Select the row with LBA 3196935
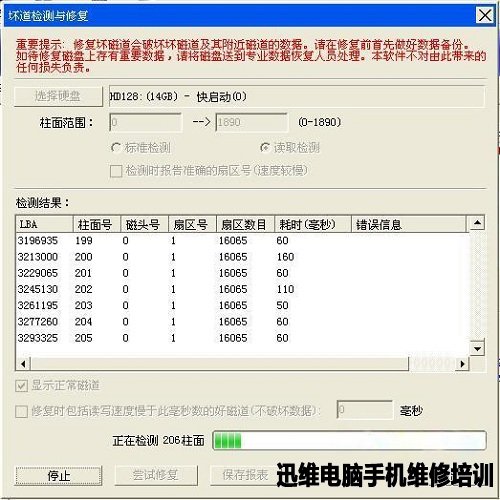 click(243, 240)
